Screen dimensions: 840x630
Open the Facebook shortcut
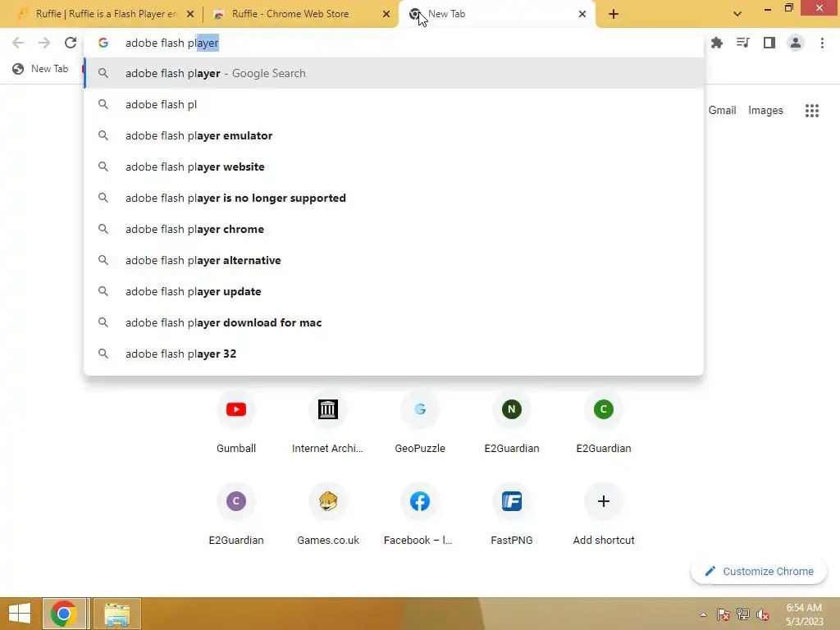tap(419, 515)
